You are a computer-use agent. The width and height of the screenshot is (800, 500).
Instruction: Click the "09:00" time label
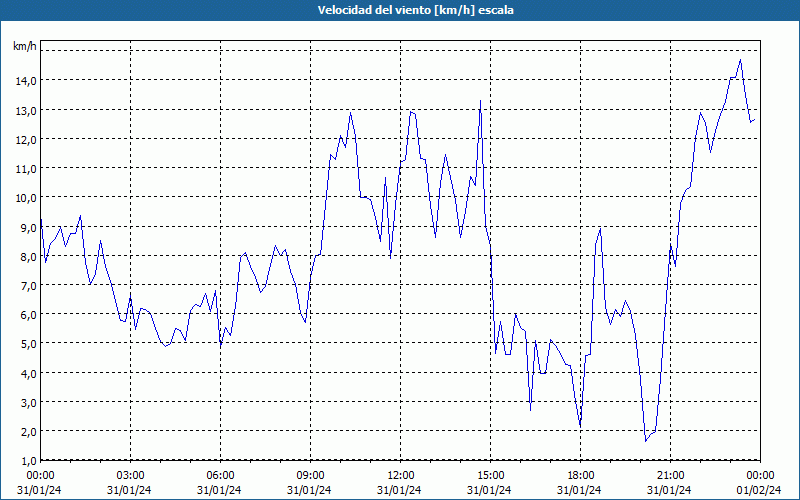(x=310, y=476)
